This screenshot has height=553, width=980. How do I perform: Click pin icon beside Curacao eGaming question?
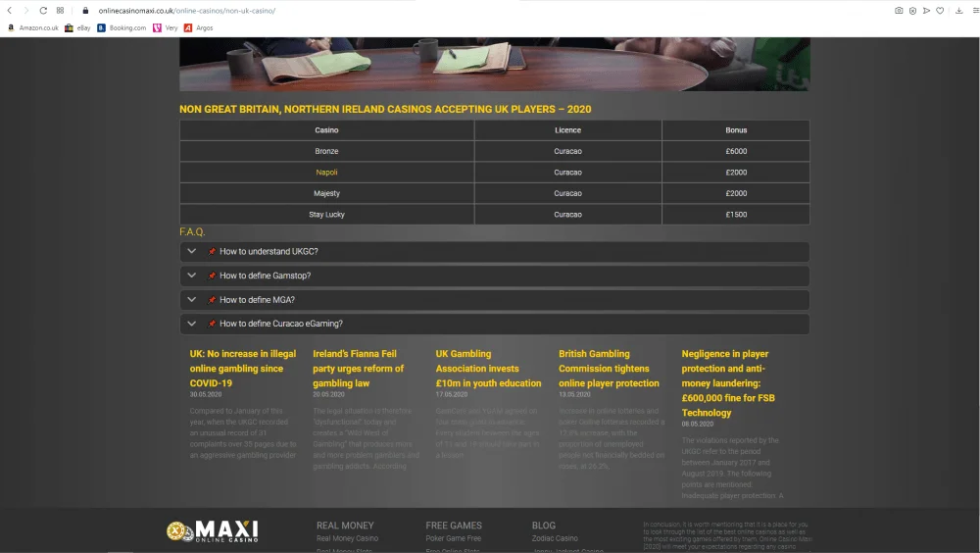point(212,324)
